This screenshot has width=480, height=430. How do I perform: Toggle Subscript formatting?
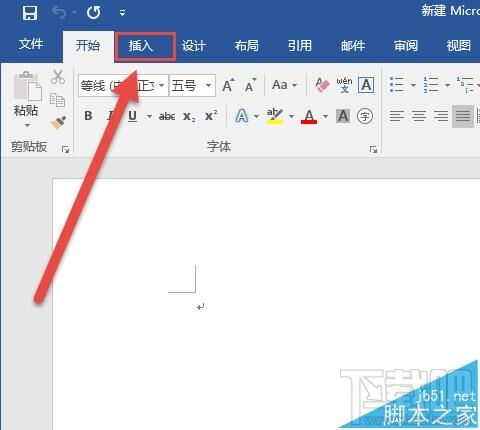[x=189, y=117]
